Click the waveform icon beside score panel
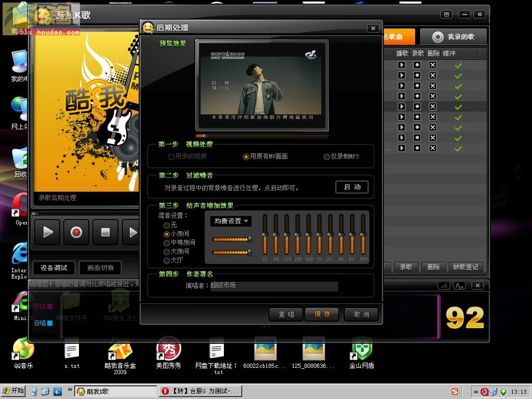 point(459,286)
